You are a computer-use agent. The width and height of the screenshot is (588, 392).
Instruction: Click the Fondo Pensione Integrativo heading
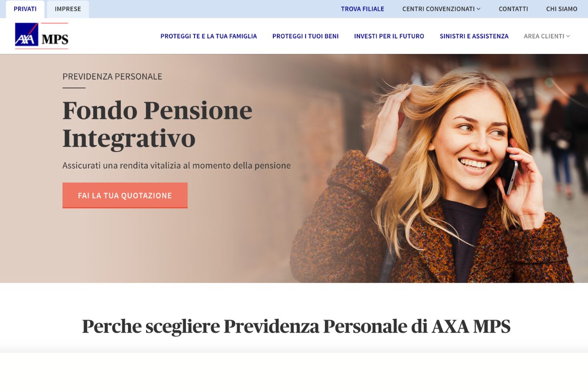[157, 124]
